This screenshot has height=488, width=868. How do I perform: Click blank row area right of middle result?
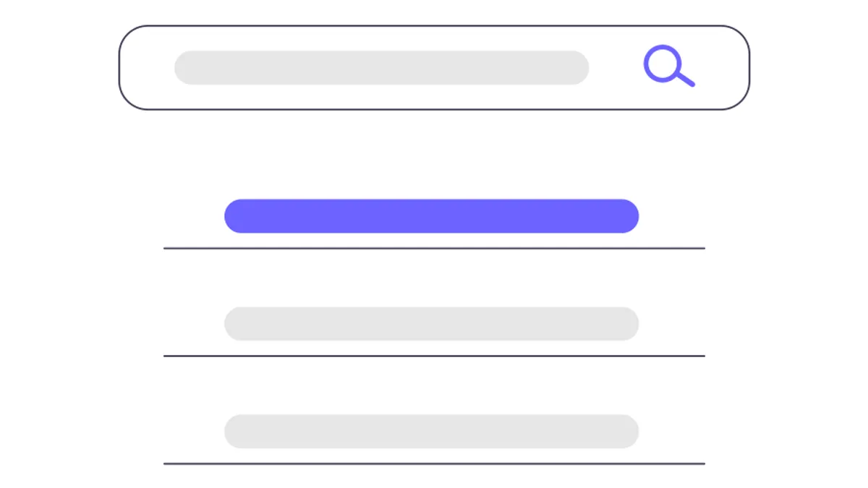pos(673,324)
